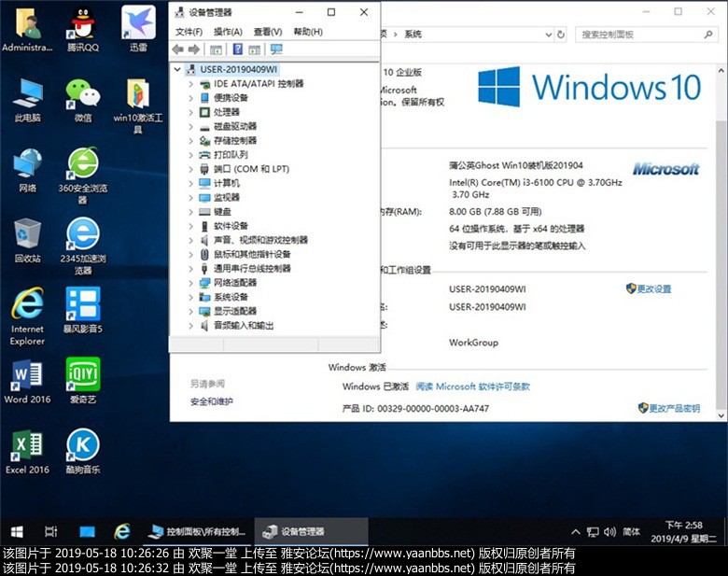Click the volume speaker tray icon
Screen dimensions: 728x576
coord(609,532)
